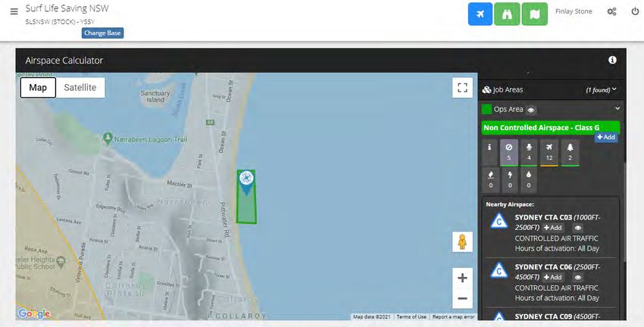Click the Class C icon for CTA C03

[x=499, y=222]
